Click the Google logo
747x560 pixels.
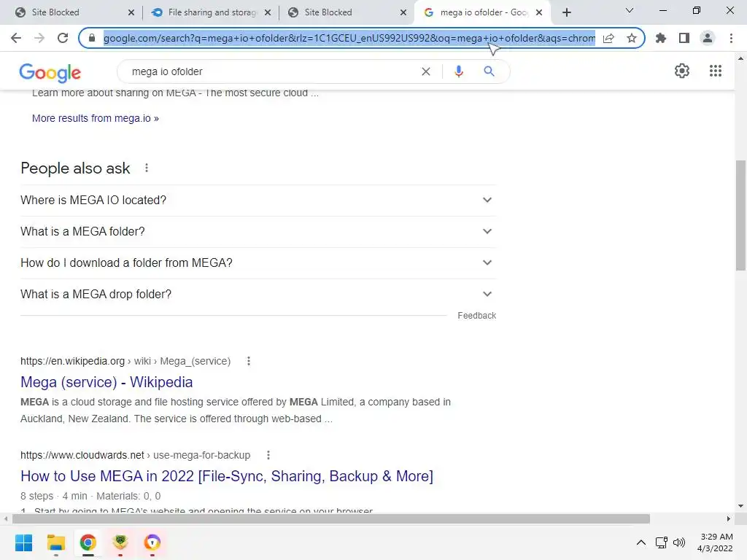[x=50, y=72]
